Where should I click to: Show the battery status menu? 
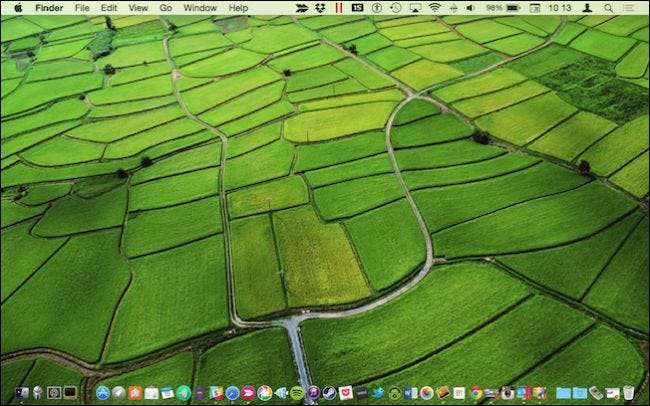tap(515, 7)
